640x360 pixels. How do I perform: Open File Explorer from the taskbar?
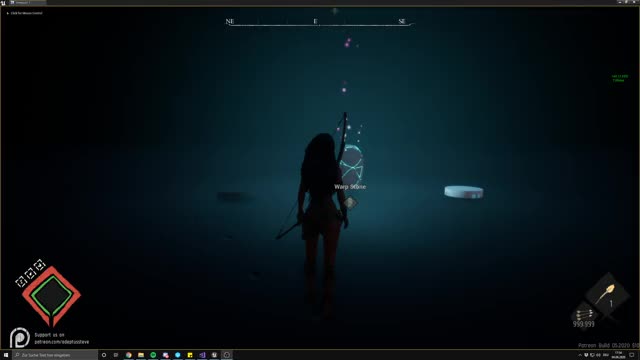click(x=141, y=355)
